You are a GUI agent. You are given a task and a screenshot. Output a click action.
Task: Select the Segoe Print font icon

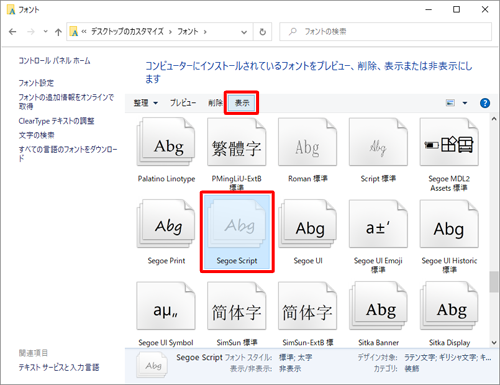166,224
